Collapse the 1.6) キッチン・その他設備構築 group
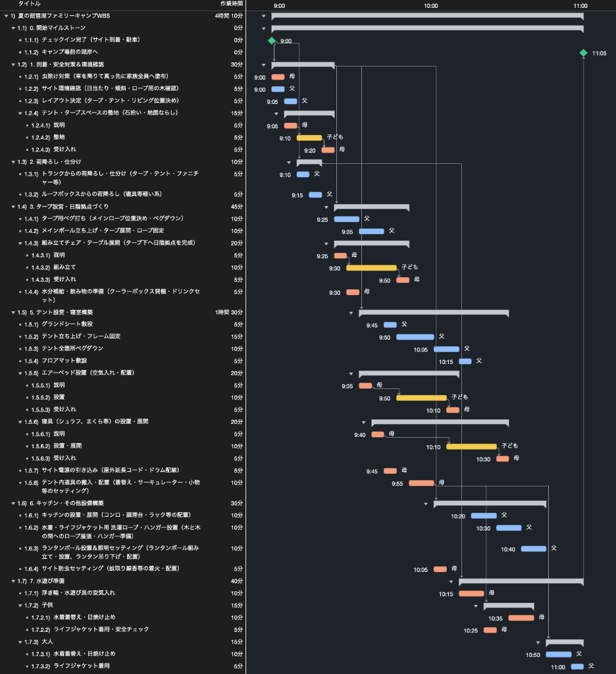 pos(13,504)
